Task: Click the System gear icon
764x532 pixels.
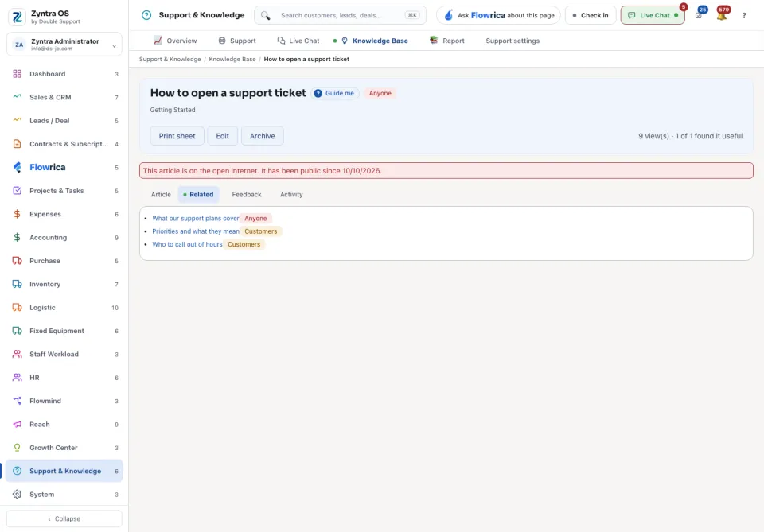Action: click(17, 494)
